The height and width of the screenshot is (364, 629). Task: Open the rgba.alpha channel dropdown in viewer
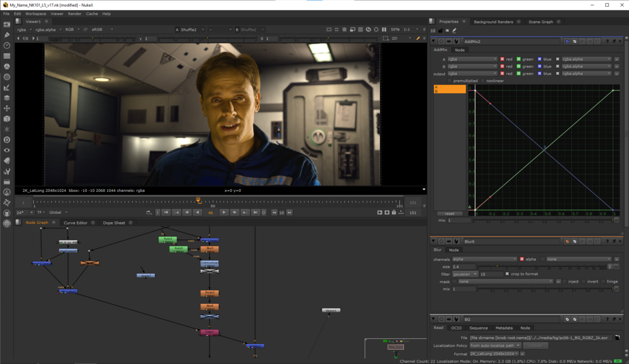pyautogui.click(x=48, y=29)
